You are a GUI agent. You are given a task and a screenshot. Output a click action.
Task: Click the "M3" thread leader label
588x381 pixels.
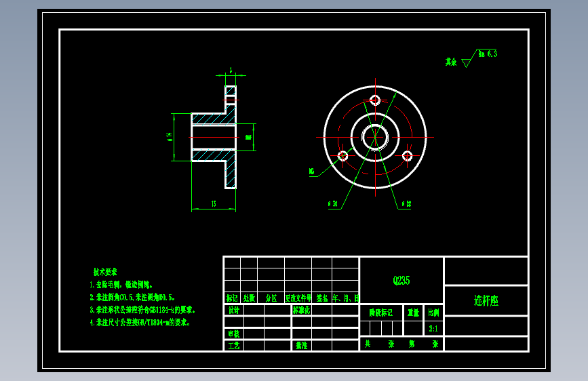click(x=311, y=172)
